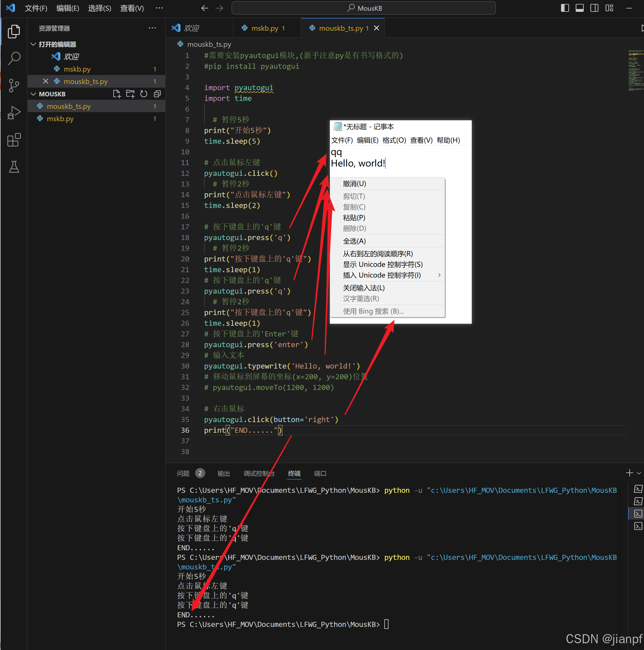Open the Testing flask icon view
The image size is (644, 650).
point(14,167)
